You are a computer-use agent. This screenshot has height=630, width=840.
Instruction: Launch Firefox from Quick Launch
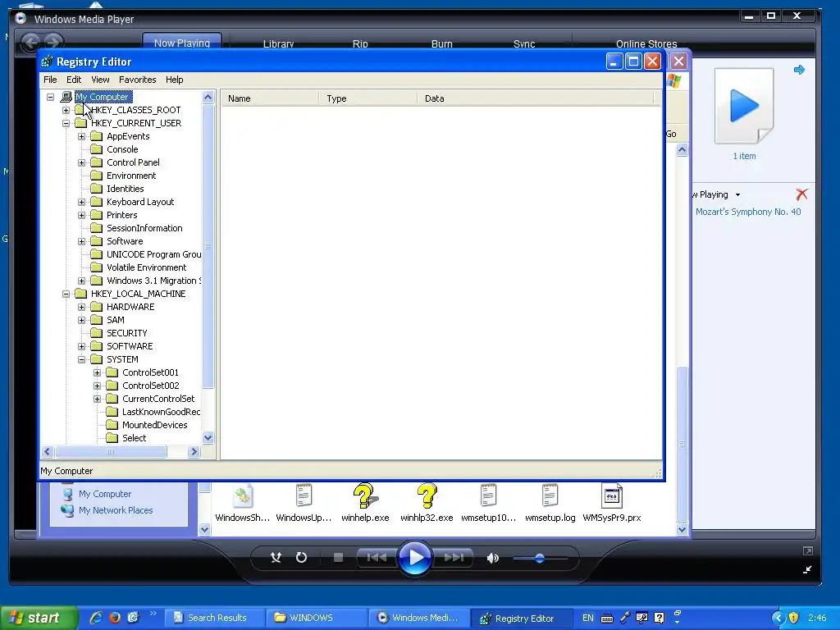(x=115, y=618)
